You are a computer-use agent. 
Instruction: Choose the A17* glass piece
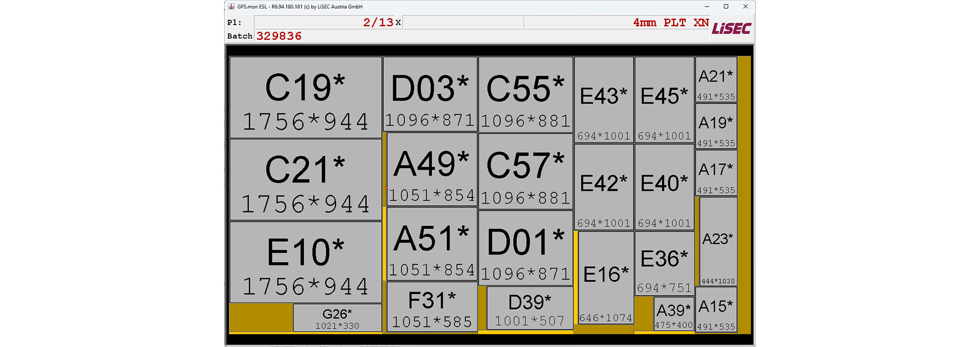[x=716, y=173]
